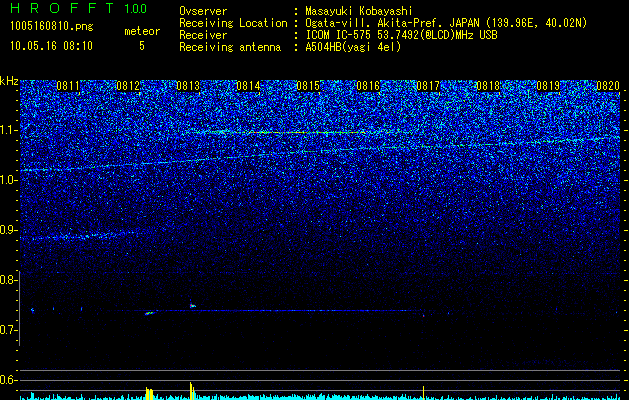Click the meteor count value 5
Screen dimensions: 629x400
(142, 46)
